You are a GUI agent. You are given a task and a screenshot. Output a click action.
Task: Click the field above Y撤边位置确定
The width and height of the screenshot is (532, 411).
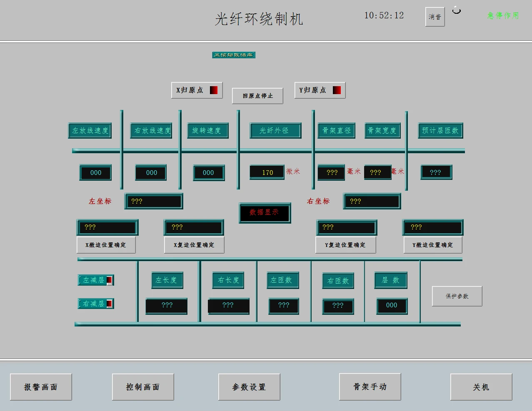pyautogui.click(x=433, y=228)
